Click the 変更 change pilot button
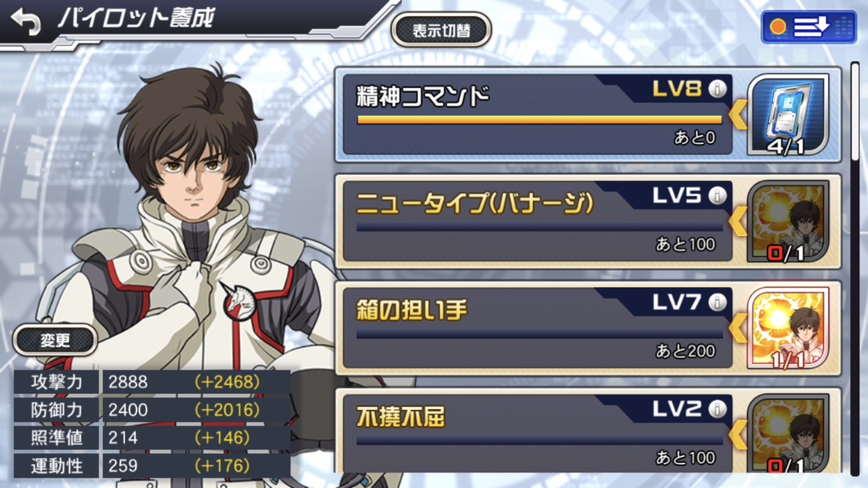 (x=55, y=340)
